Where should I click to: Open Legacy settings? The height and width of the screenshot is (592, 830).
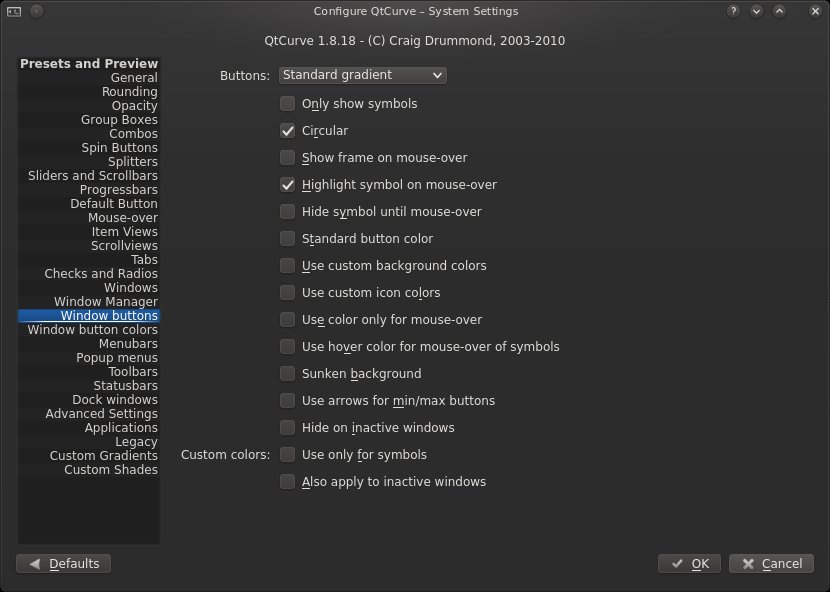tap(89, 442)
